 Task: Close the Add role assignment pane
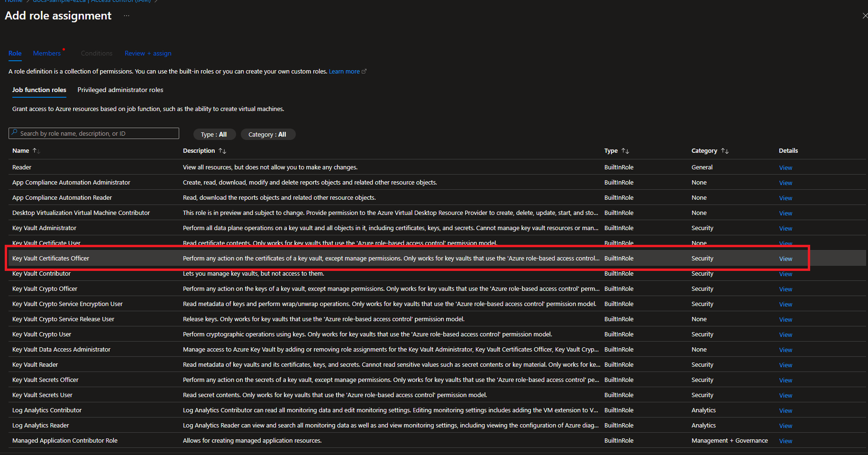865,16
